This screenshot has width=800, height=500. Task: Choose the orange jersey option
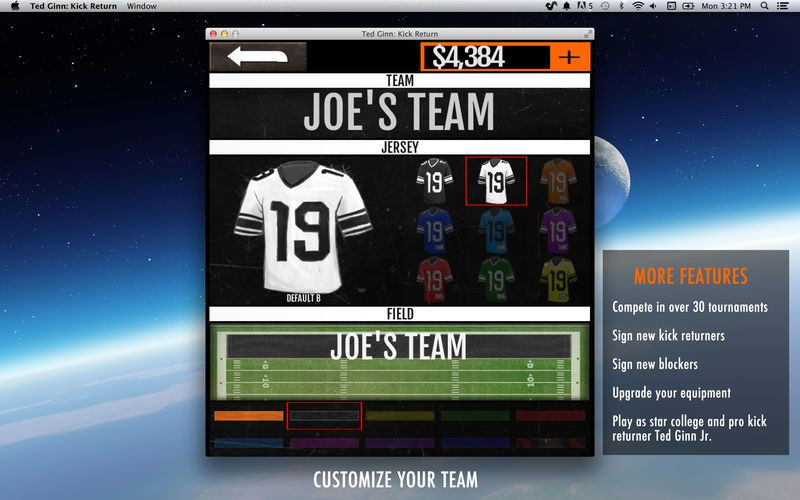point(558,181)
